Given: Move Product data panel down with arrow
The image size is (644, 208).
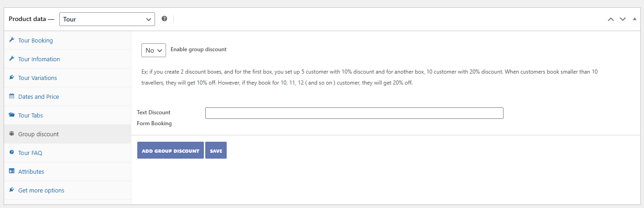Looking at the screenshot, I should coord(623,19).
